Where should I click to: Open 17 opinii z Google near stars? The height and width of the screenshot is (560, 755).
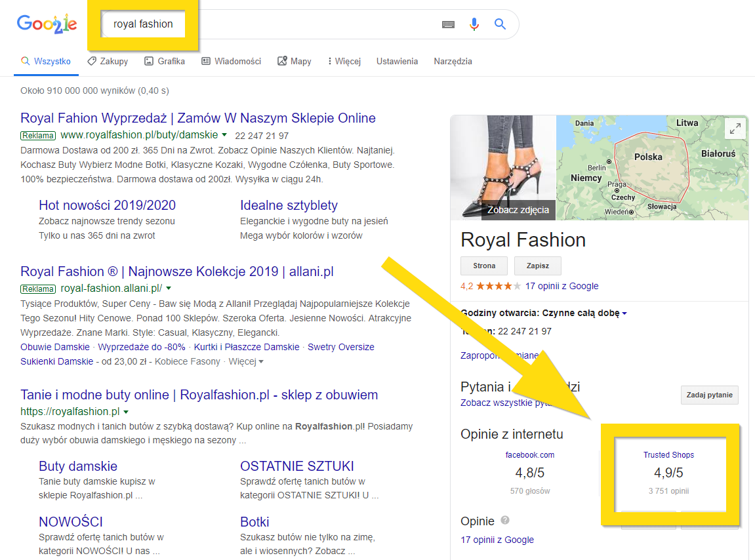click(561, 286)
